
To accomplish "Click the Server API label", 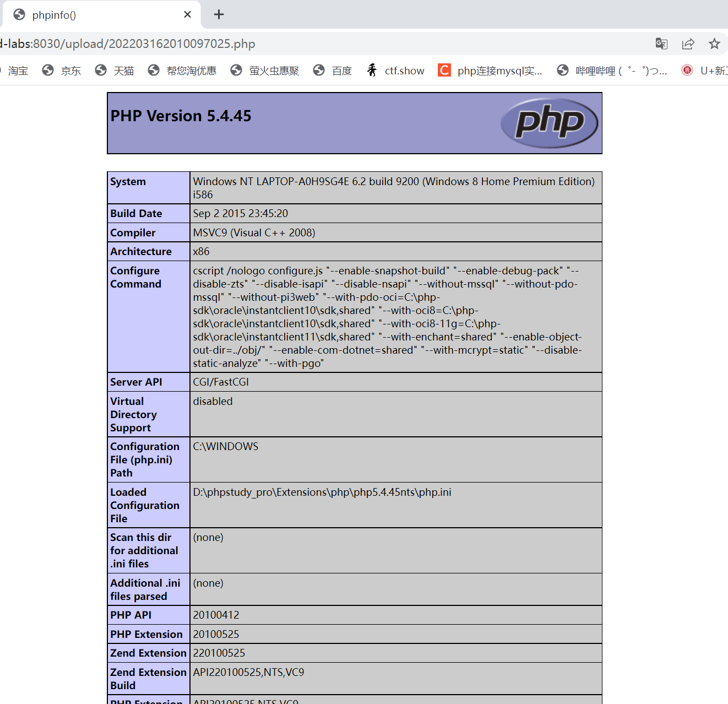I will 136,382.
